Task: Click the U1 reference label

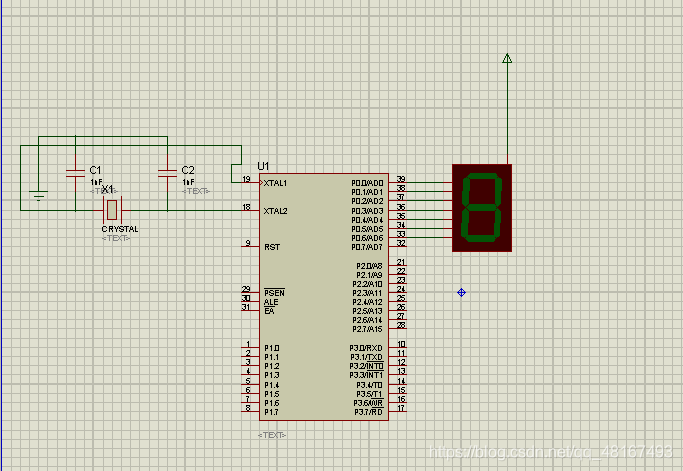Action: pyautogui.click(x=263, y=166)
